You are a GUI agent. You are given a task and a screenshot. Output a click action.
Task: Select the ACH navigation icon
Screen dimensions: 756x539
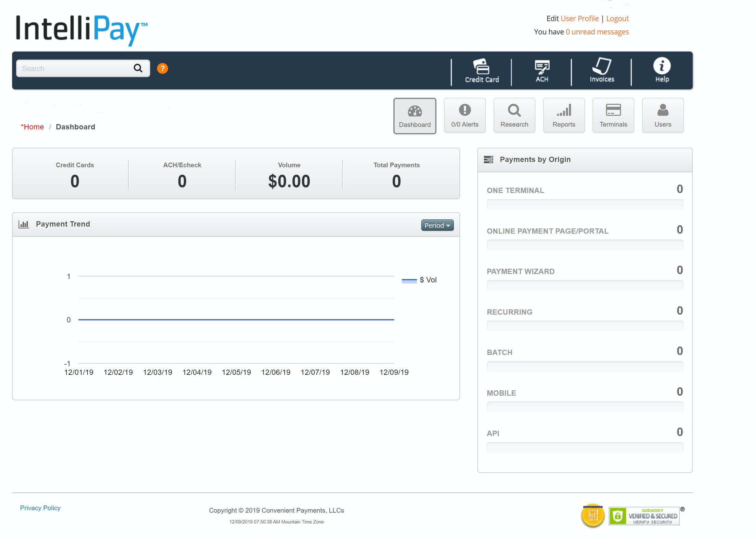pyautogui.click(x=542, y=71)
